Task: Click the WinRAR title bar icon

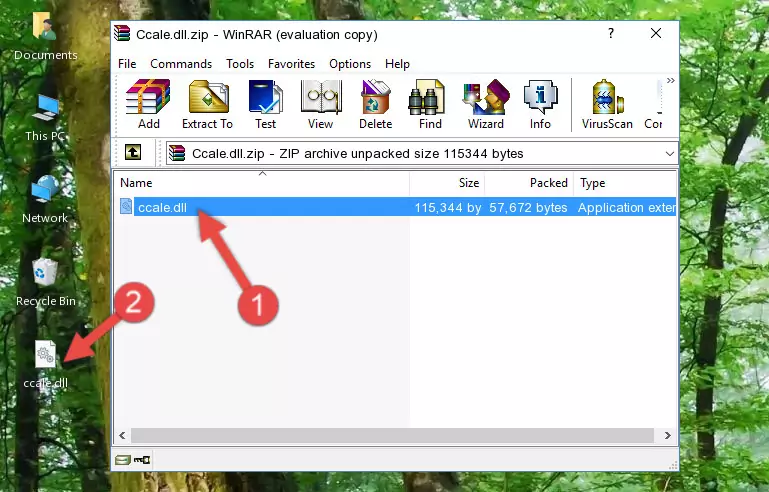Action: click(x=122, y=34)
